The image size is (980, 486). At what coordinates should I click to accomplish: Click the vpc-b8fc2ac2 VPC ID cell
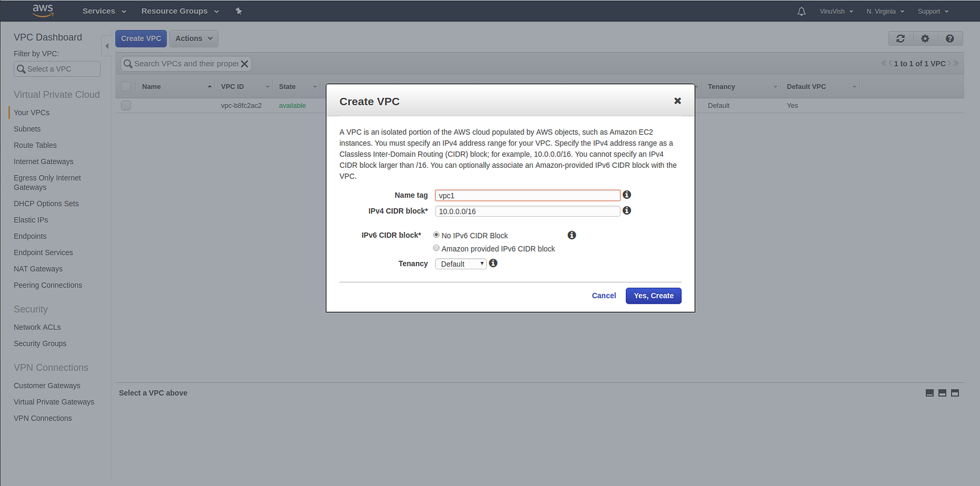click(241, 105)
